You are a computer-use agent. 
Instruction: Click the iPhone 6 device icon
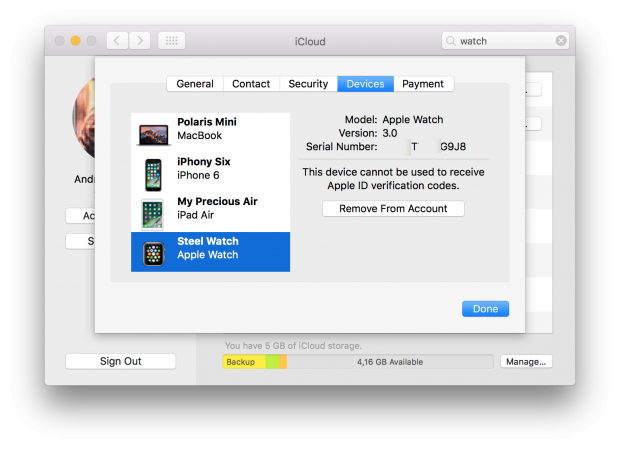click(x=153, y=175)
